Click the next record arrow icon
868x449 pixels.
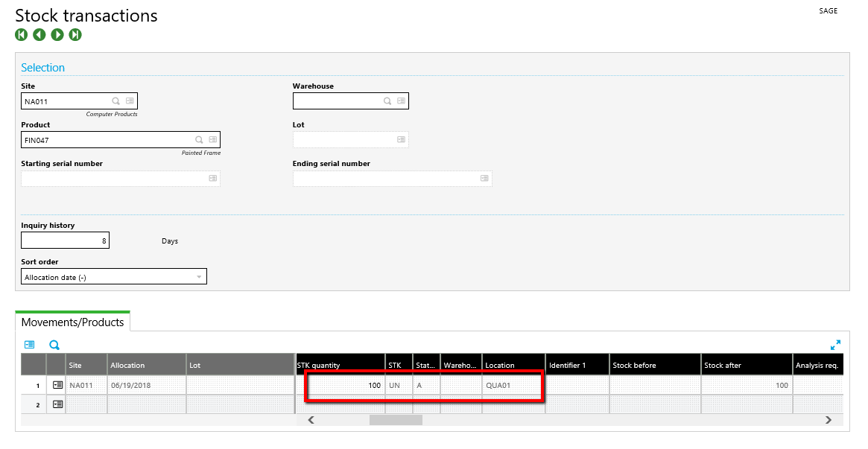(57, 35)
